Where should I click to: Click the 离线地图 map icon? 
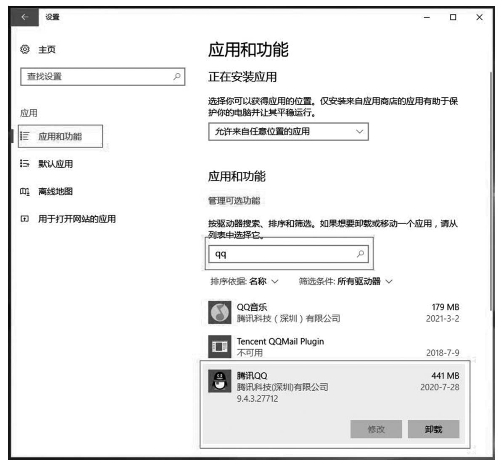click(x=25, y=191)
